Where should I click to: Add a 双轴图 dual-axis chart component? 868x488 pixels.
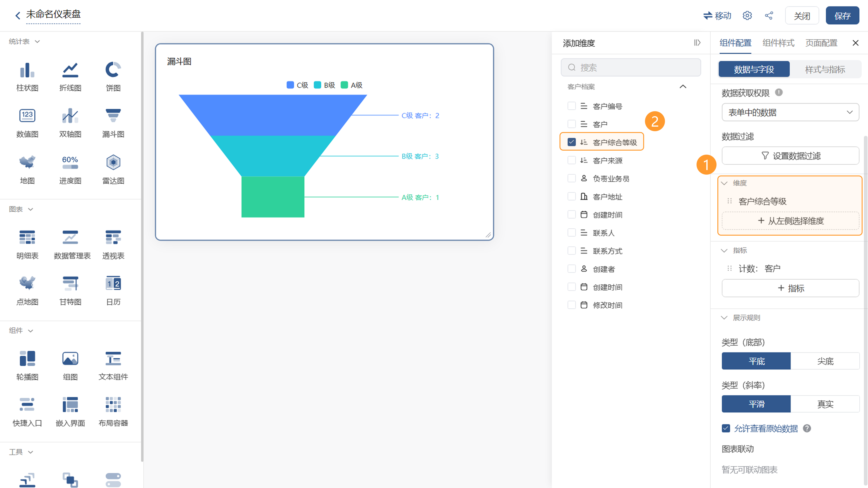(70, 123)
